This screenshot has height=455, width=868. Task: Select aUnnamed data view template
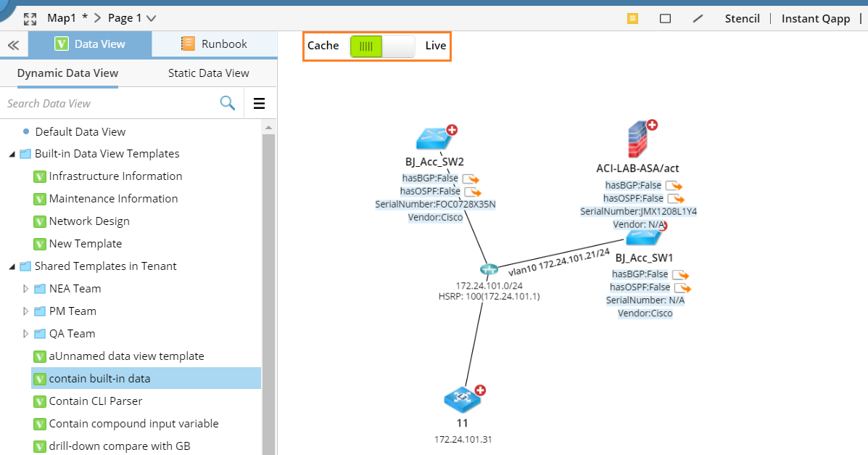point(126,356)
